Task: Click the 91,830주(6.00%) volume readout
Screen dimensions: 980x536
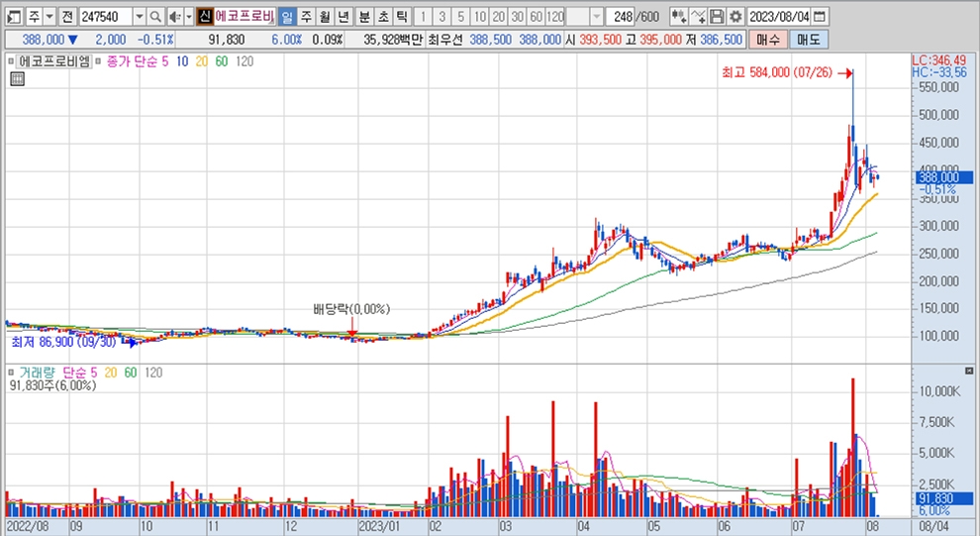Action: pos(53,385)
